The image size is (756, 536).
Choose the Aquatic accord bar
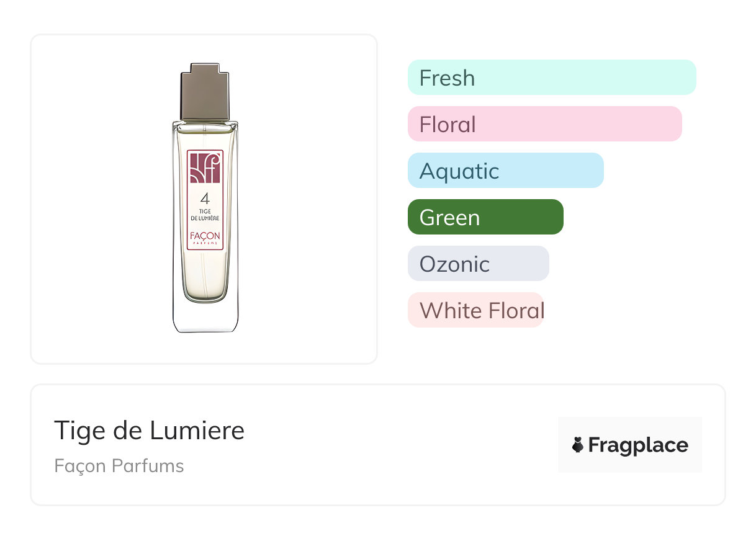pos(505,171)
